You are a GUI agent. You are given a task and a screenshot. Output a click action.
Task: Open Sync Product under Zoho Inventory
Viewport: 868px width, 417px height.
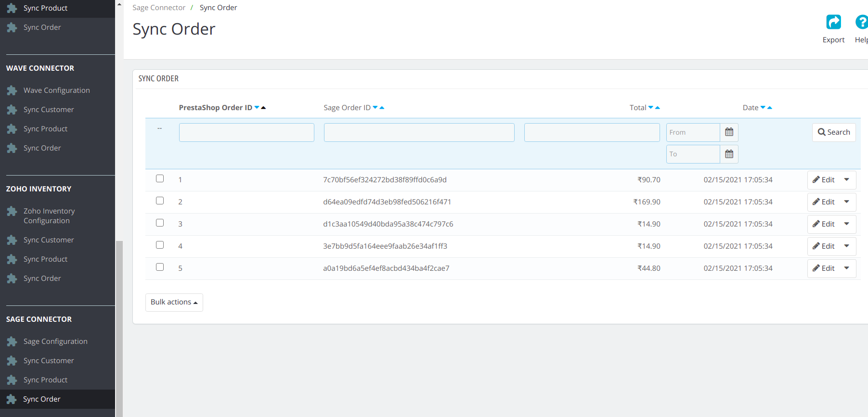pos(45,259)
